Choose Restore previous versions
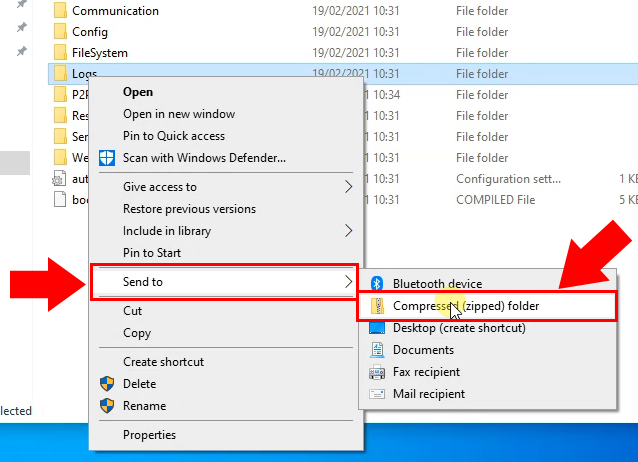Screen dimensions: 638x462 pyautogui.click(x=189, y=209)
